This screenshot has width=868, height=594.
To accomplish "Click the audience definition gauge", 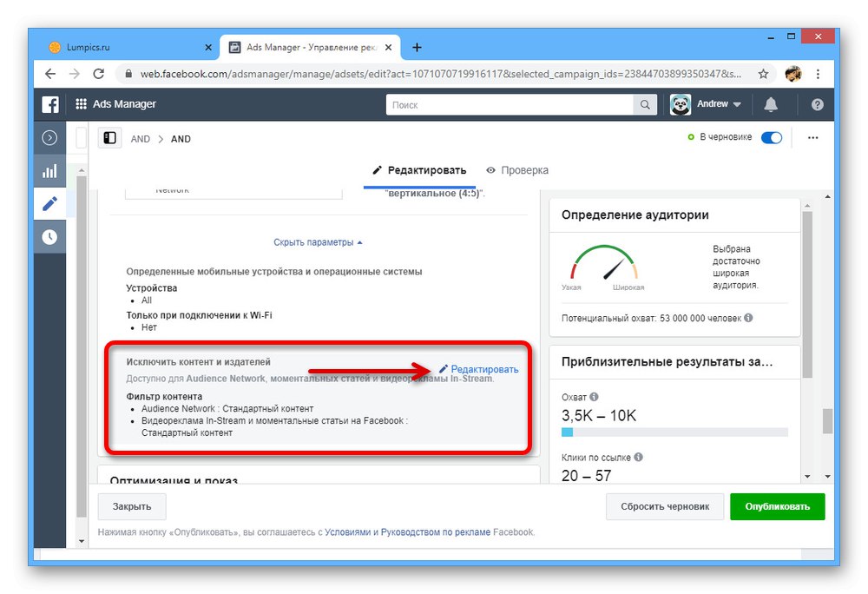I will [x=604, y=263].
